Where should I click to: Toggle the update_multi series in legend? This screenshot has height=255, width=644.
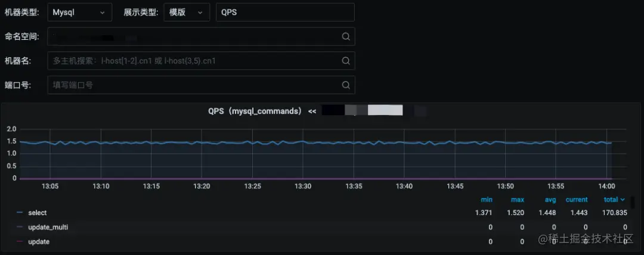[48, 227]
